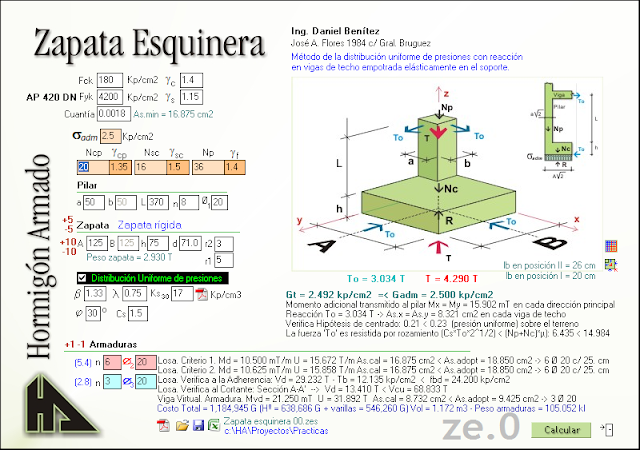
Task: Click the cyan n field showing 3
Action: point(112,382)
